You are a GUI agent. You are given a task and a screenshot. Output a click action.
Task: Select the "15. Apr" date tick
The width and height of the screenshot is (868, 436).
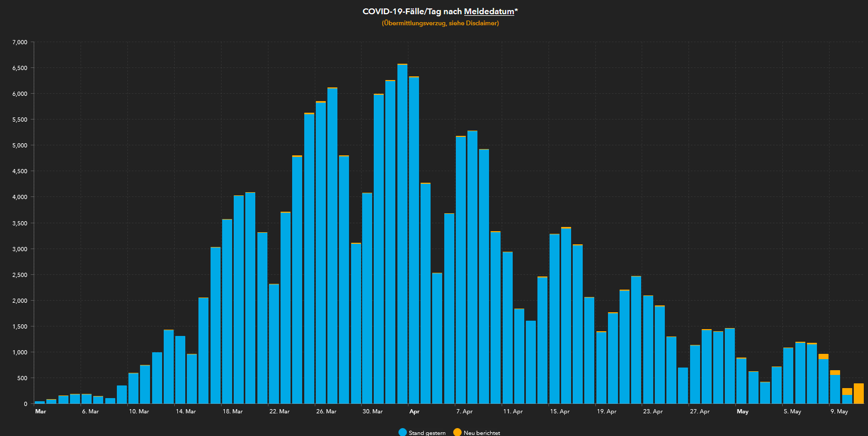pos(560,411)
